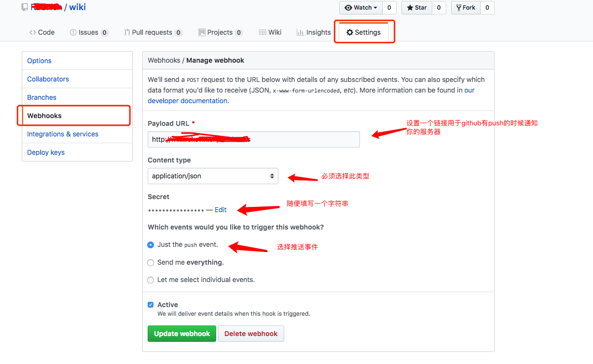
Task: Select Just the push event option
Action: (x=151, y=245)
